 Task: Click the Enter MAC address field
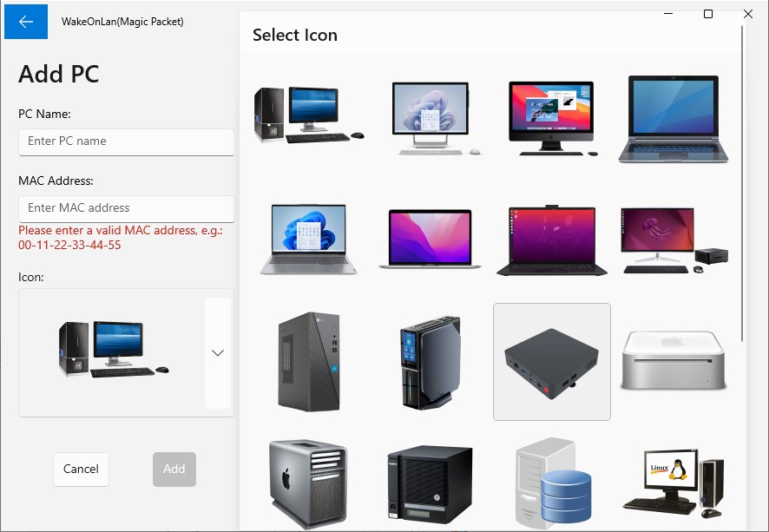pos(126,208)
